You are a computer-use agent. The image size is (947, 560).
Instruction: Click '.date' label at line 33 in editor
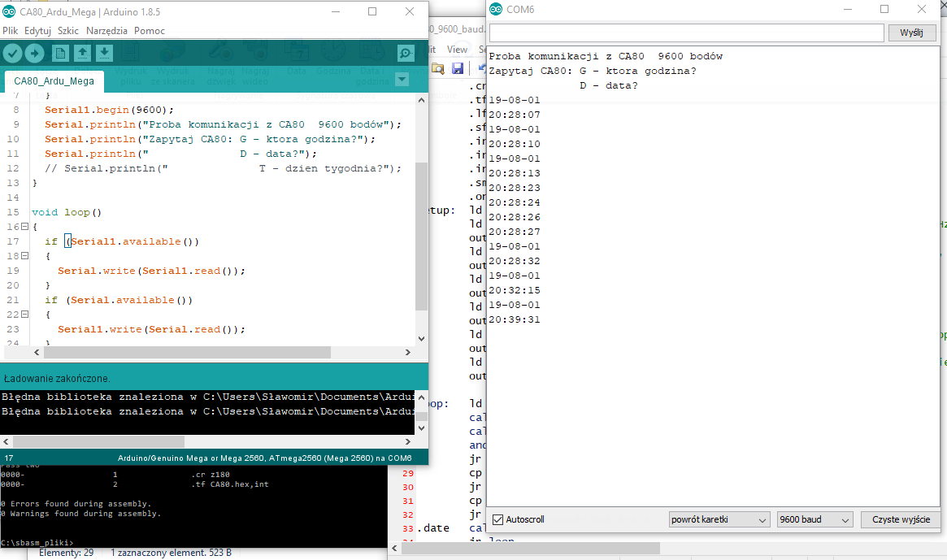[433, 528]
